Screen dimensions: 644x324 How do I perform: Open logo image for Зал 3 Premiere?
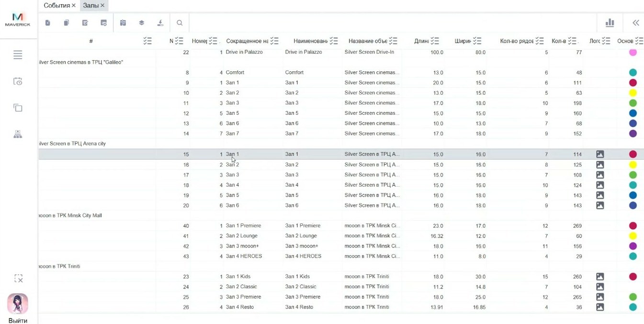point(600,297)
